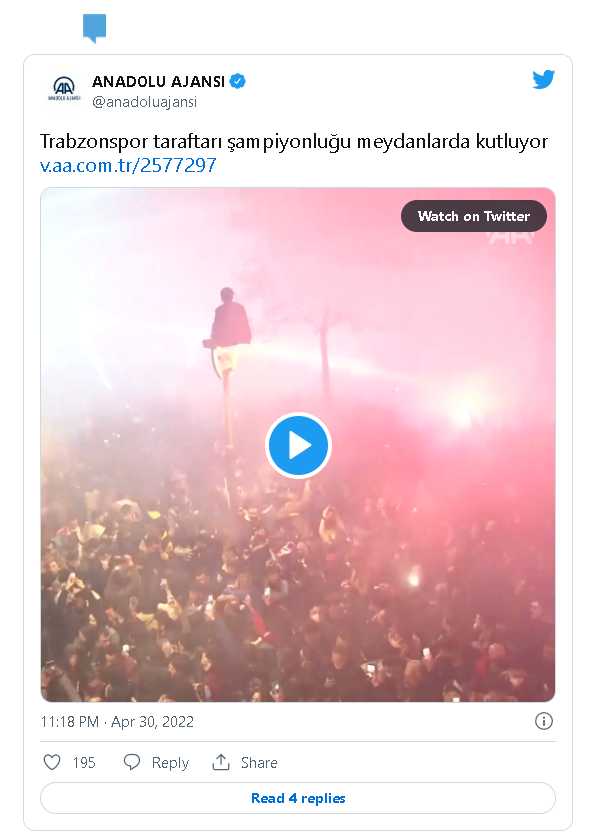Click the reply speech bubble icon

(x=132, y=762)
